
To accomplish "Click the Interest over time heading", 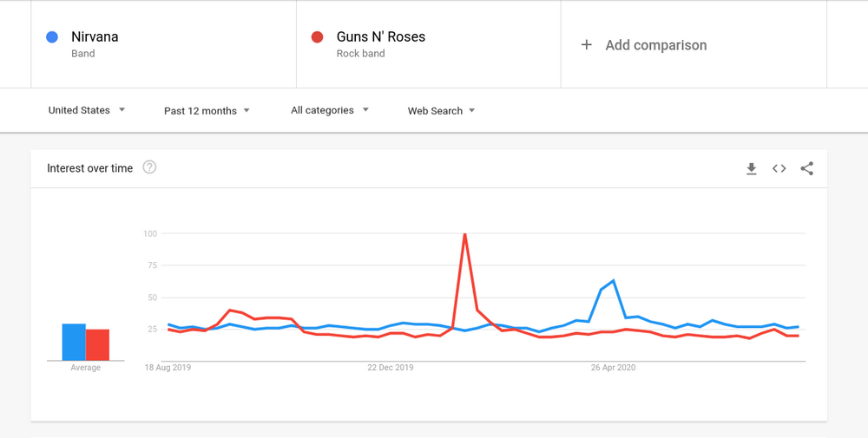I will tap(89, 168).
